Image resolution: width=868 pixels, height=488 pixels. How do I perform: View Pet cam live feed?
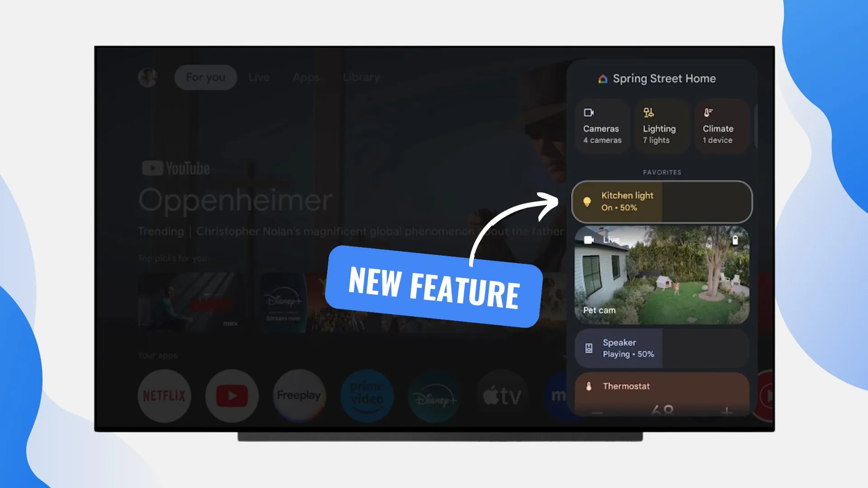(661, 275)
